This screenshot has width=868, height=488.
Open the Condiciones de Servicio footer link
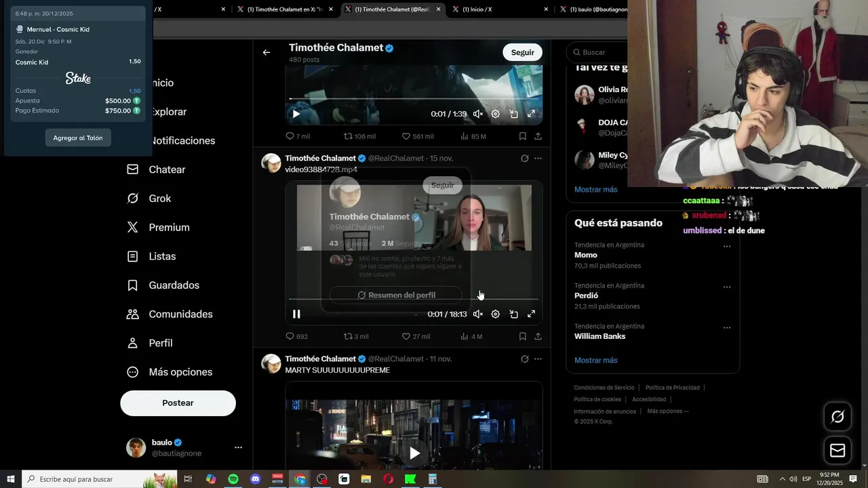coord(604,388)
